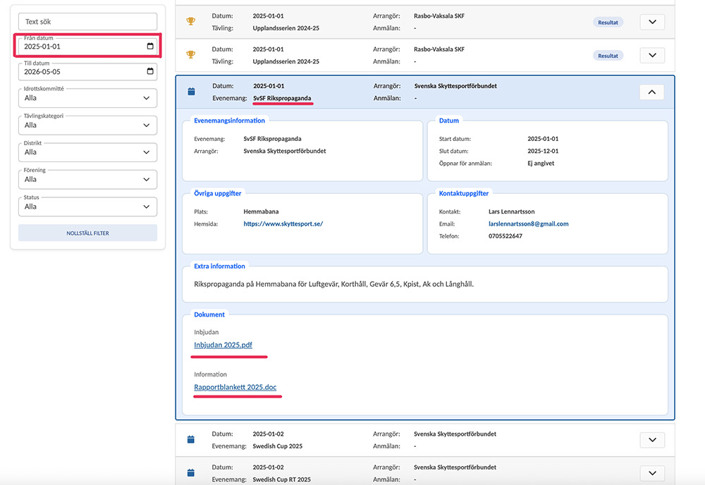This screenshot has height=485, width=705.
Task: Open the Idrottskommitté dropdown
Action: click(x=88, y=98)
